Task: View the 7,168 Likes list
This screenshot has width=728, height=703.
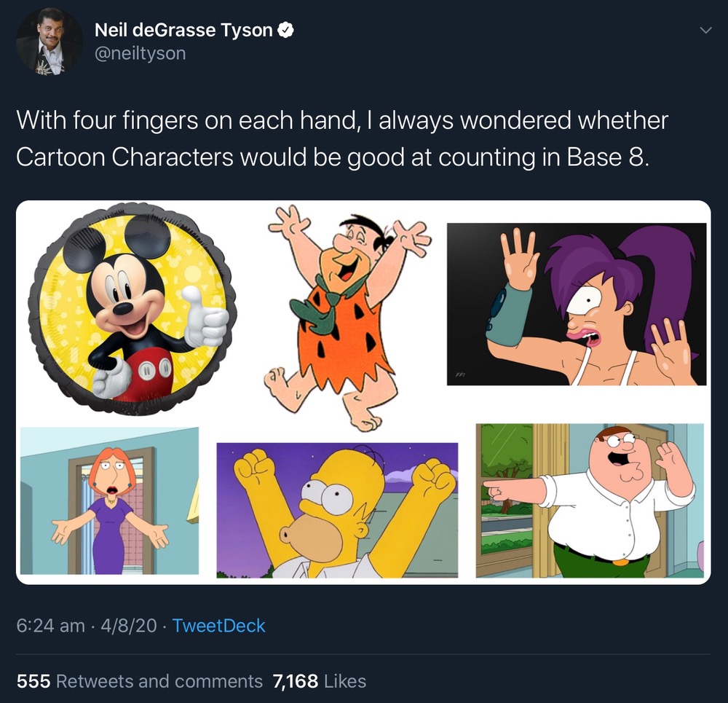Action: 319,681
